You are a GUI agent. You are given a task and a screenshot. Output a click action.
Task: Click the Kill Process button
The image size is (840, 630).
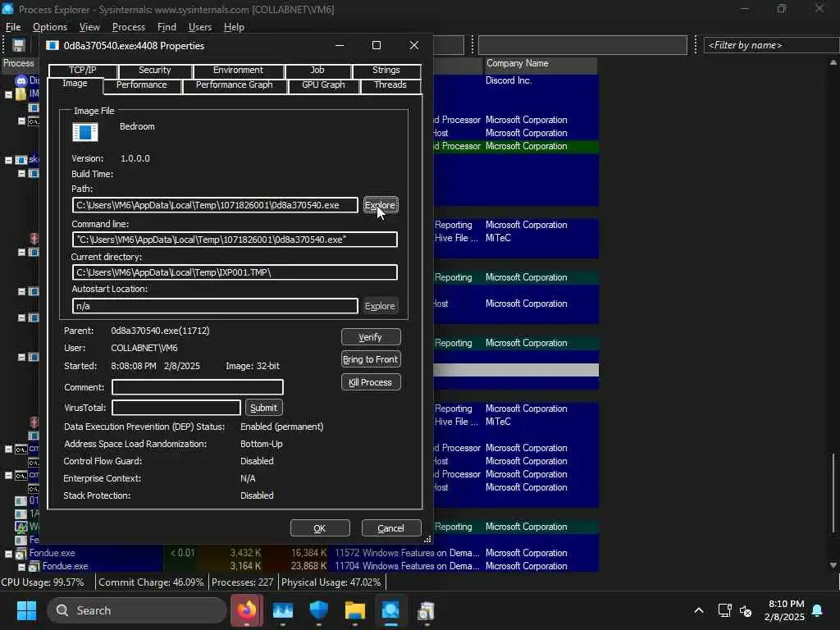(370, 382)
